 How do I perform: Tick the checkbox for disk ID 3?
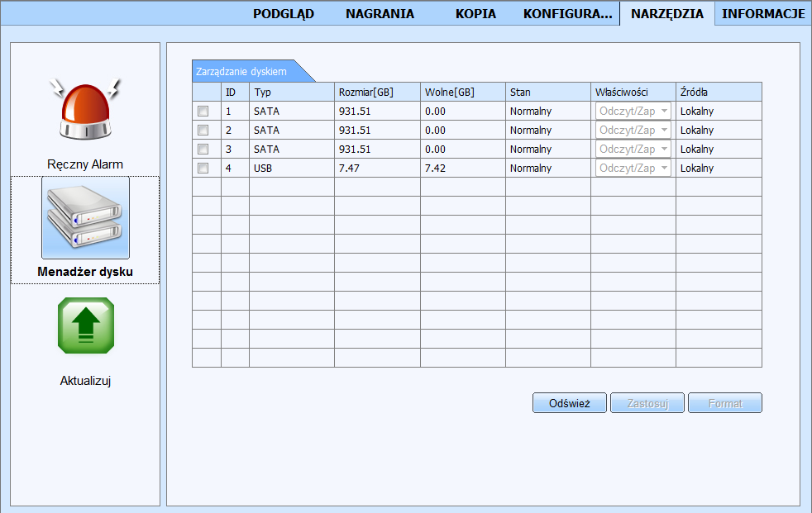(x=203, y=150)
